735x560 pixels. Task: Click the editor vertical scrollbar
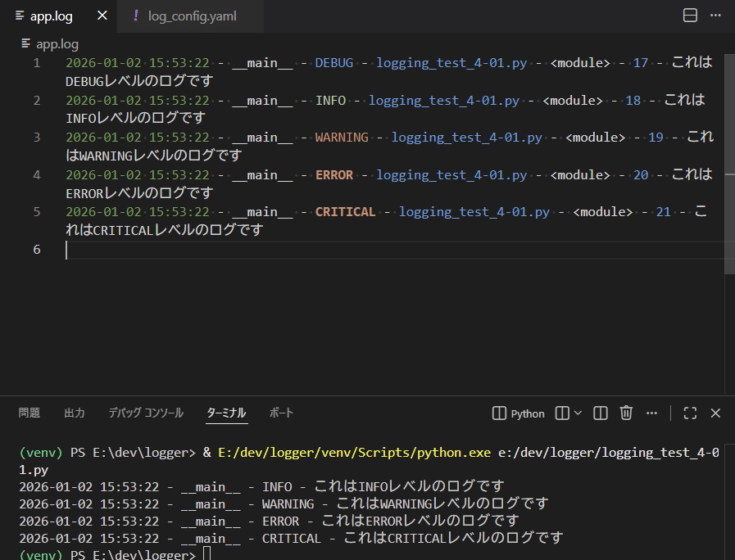[729, 164]
